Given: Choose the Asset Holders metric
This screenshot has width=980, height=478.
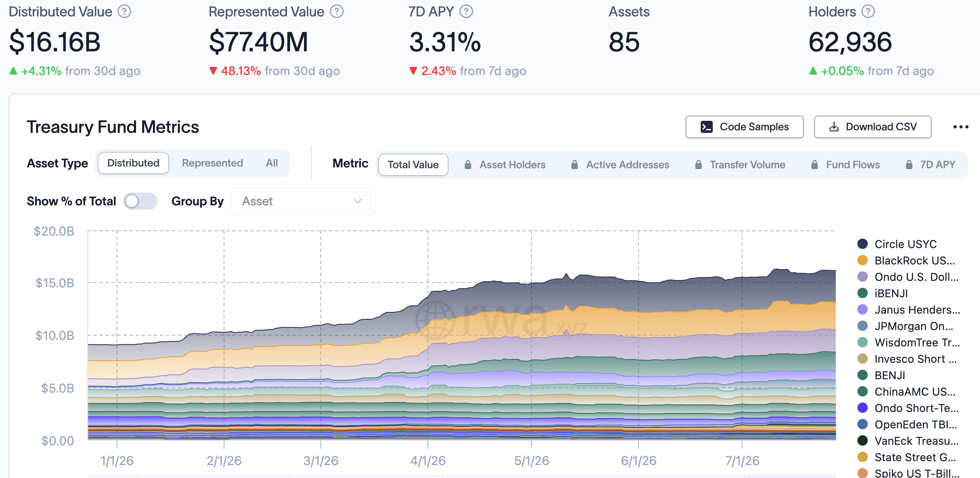Looking at the screenshot, I should [505, 165].
